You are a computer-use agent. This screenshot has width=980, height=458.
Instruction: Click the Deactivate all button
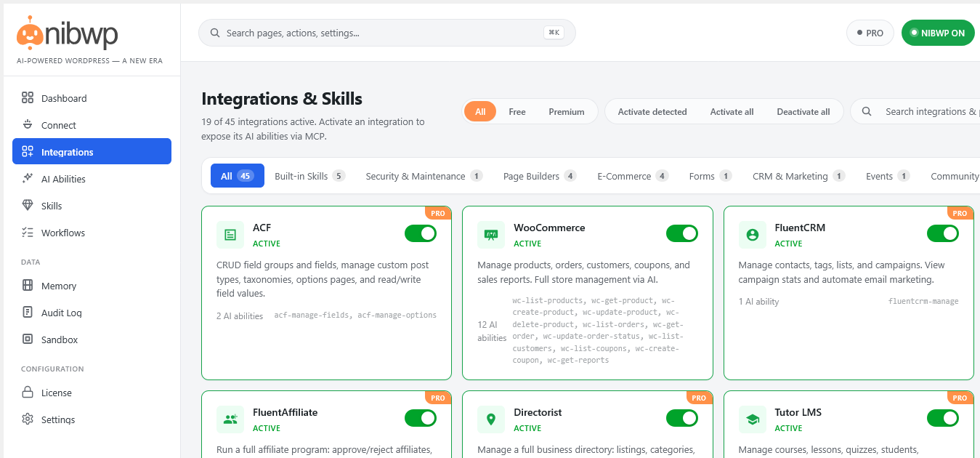[803, 111]
